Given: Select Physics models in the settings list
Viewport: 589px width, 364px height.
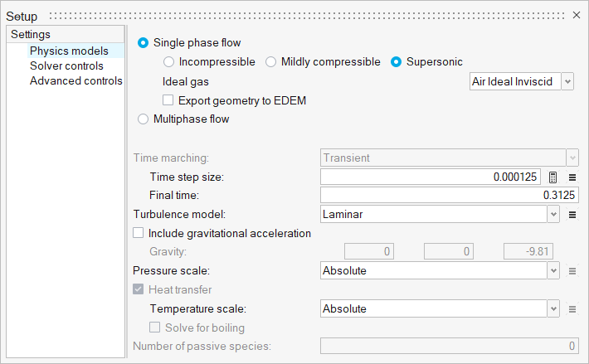Looking at the screenshot, I should pos(69,51).
